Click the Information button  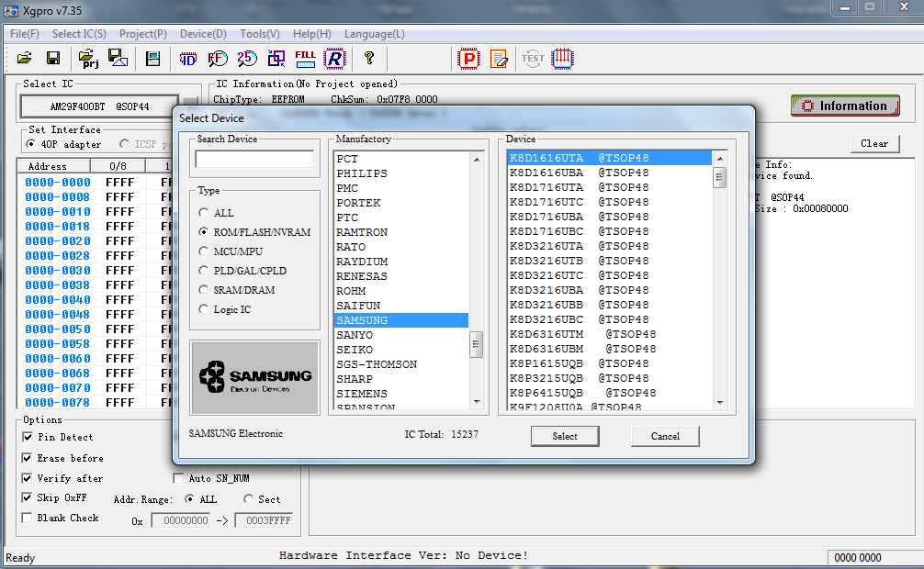click(845, 106)
